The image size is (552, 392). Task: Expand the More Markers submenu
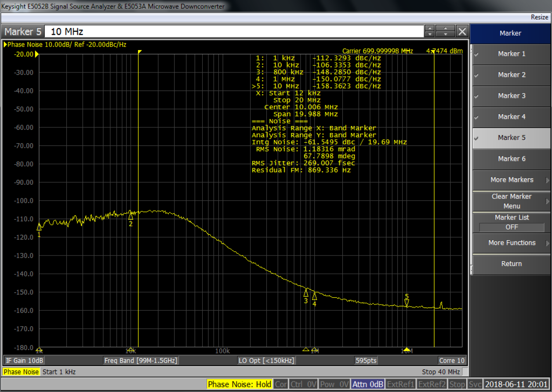511,180
